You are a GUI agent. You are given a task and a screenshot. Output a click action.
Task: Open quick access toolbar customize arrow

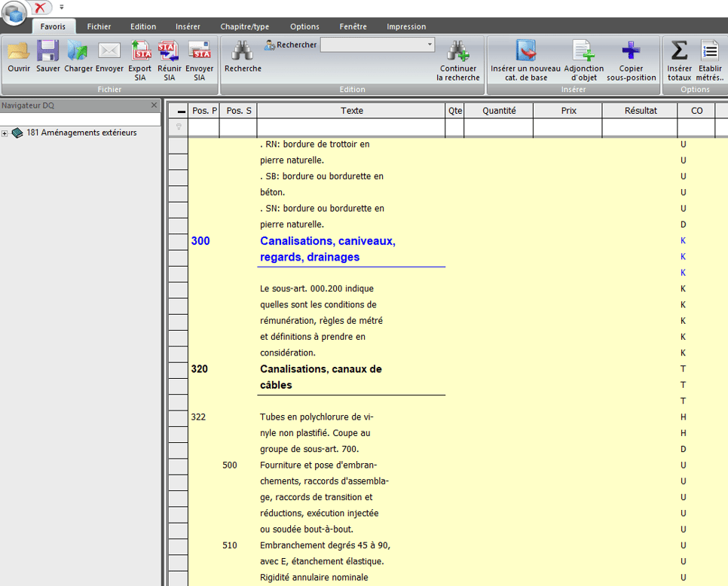pos(61,7)
